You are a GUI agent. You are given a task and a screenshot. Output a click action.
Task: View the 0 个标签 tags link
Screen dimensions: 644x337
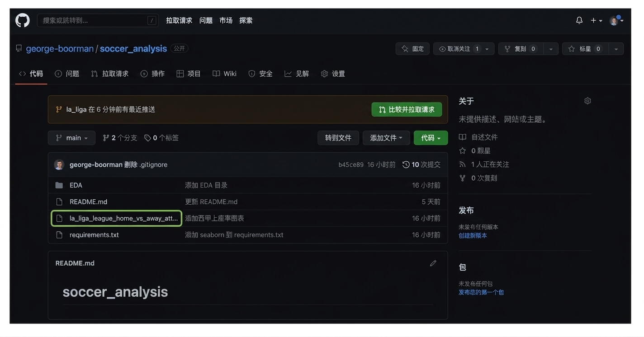[161, 138]
